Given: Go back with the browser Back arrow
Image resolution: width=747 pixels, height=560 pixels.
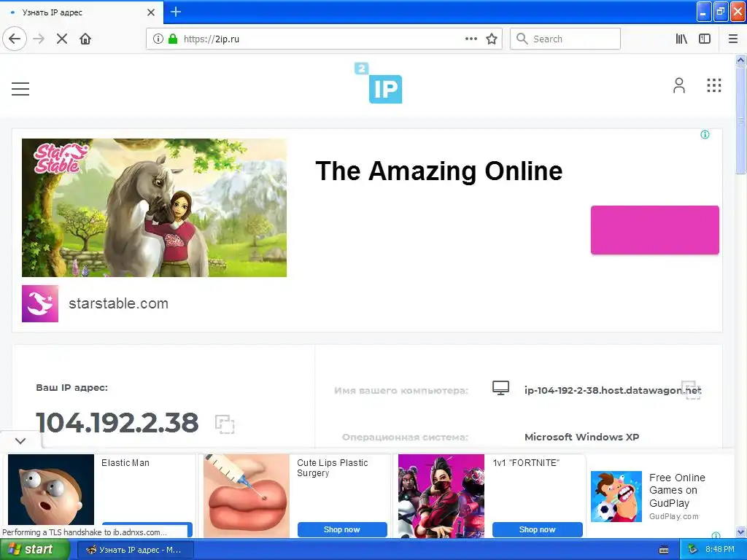Looking at the screenshot, I should 15,39.
